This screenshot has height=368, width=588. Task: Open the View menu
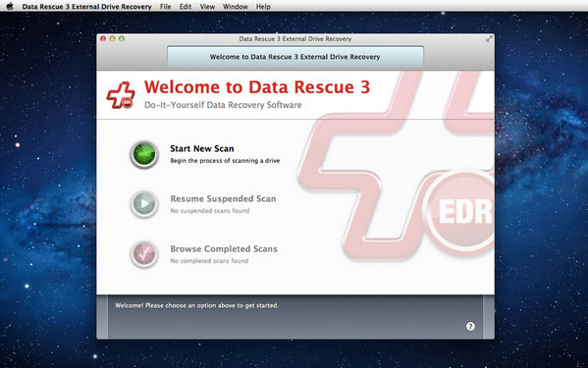(207, 6)
